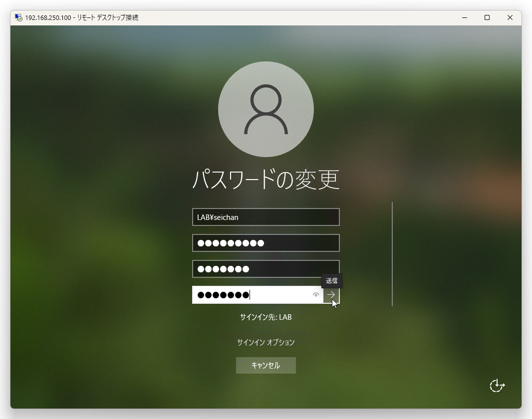
Task: Click the ease of access icon
Action: coord(497,386)
